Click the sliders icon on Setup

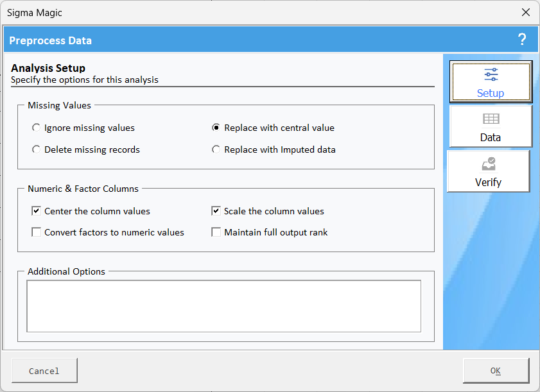point(491,74)
